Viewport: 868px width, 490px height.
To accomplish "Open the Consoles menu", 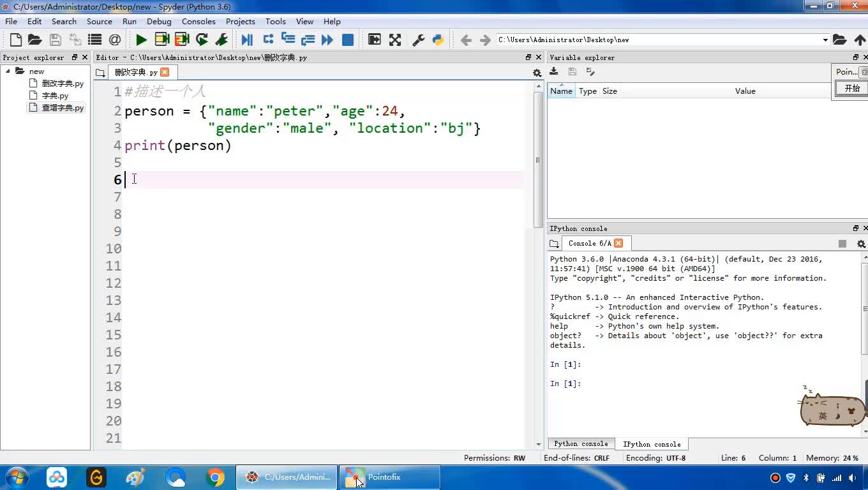I will [x=198, y=21].
